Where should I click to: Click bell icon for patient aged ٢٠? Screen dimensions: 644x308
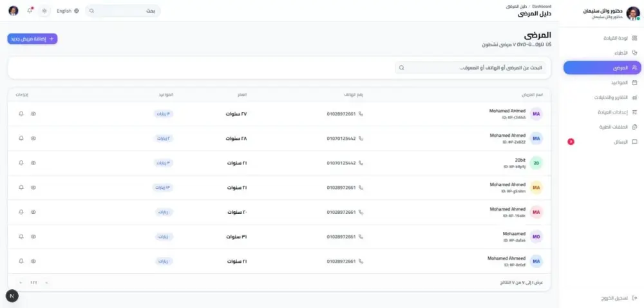[21, 213]
